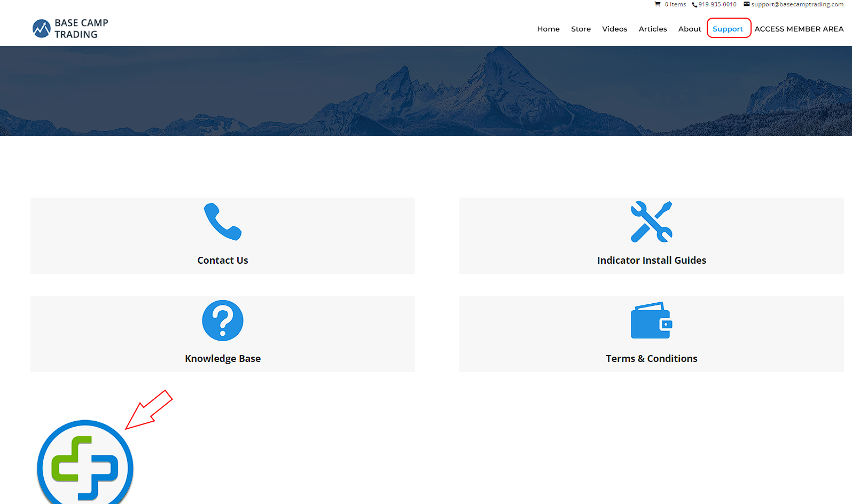Screen dimensions: 852x504
Task: Open the About menu item
Action: coord(690,29)
